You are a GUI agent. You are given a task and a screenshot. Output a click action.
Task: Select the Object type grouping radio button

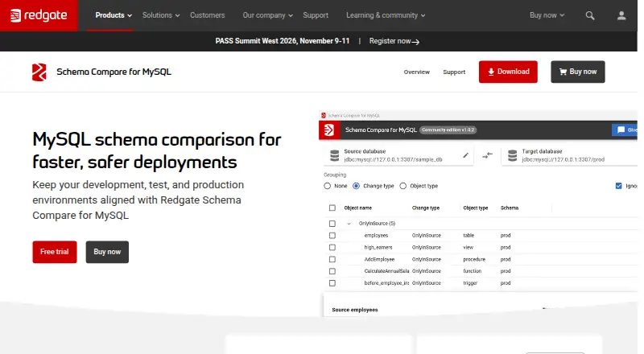coord(403,186)
